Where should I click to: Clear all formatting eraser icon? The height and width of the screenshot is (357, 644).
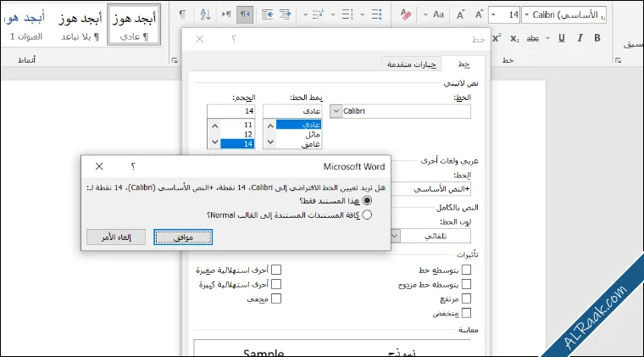406,15
